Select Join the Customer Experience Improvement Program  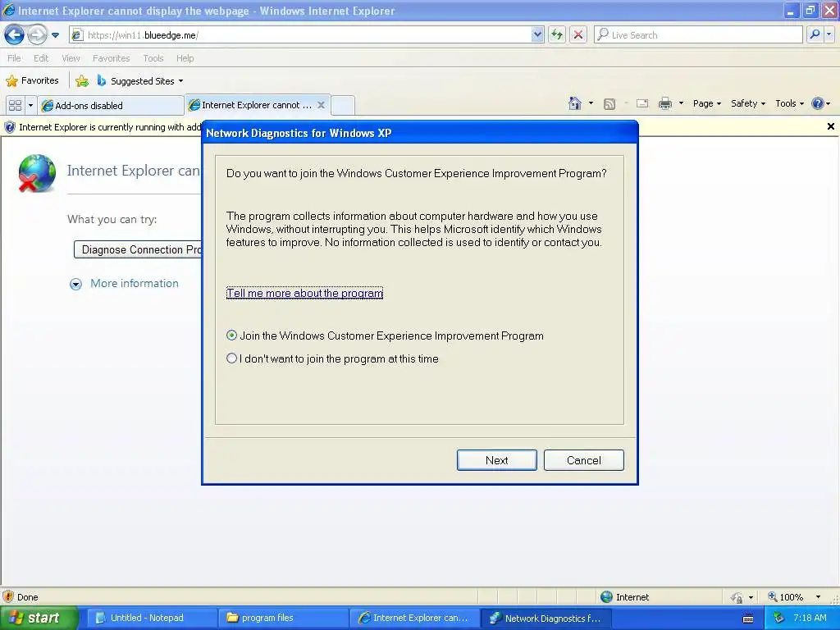(x=385, y=336)
